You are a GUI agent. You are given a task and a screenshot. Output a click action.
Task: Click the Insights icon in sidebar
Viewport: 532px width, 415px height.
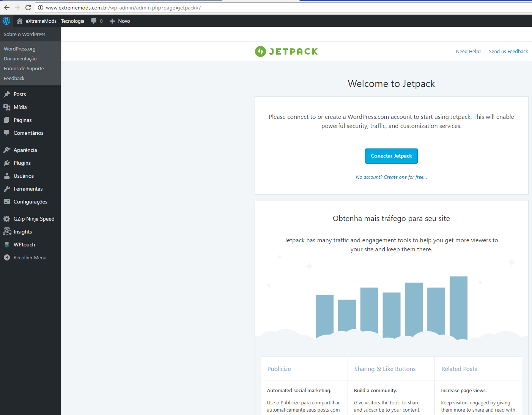(7, 231)
